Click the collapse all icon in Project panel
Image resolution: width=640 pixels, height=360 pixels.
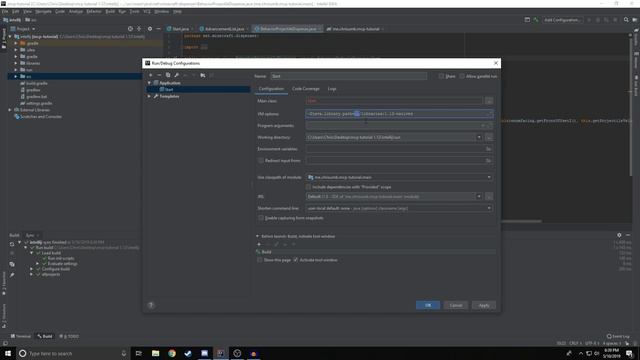pos(139,29)
